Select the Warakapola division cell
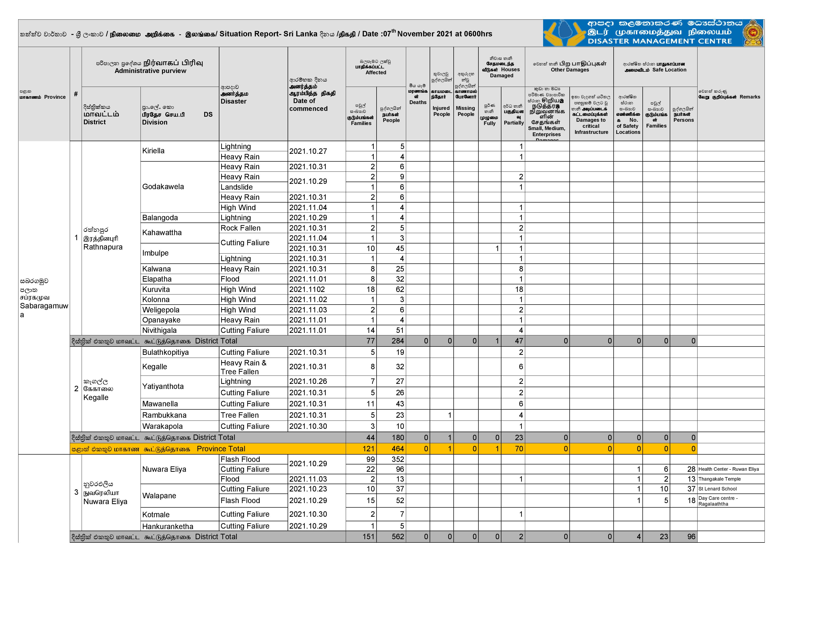Screen dimensions: 834x644 (x=180, y=426)
